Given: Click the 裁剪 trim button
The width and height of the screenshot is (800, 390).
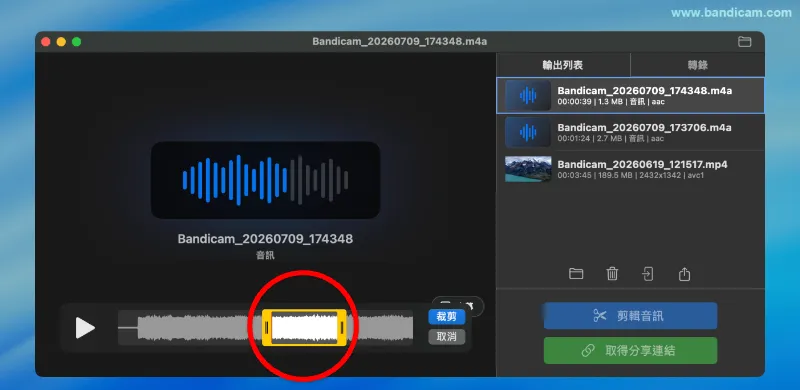Looking at the screenshot, I should 446,317.
